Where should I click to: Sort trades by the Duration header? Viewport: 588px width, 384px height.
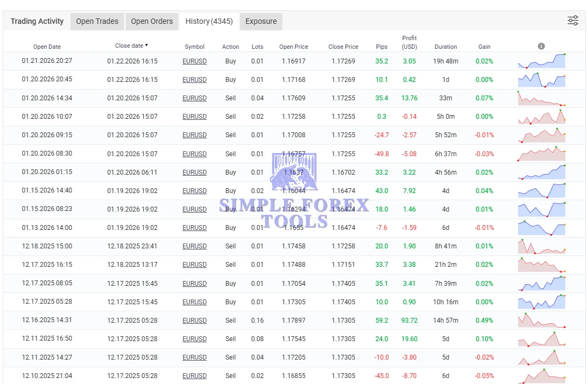point(445,47)
